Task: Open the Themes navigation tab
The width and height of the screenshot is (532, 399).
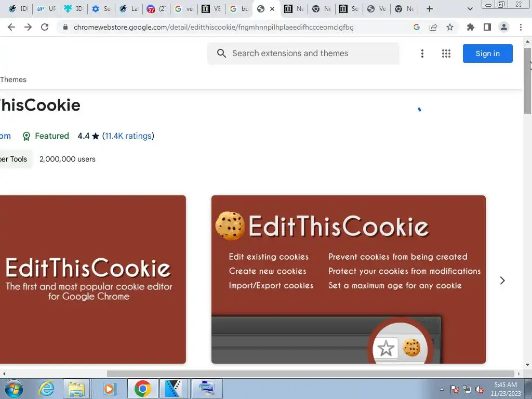Action: click(13, 79)
